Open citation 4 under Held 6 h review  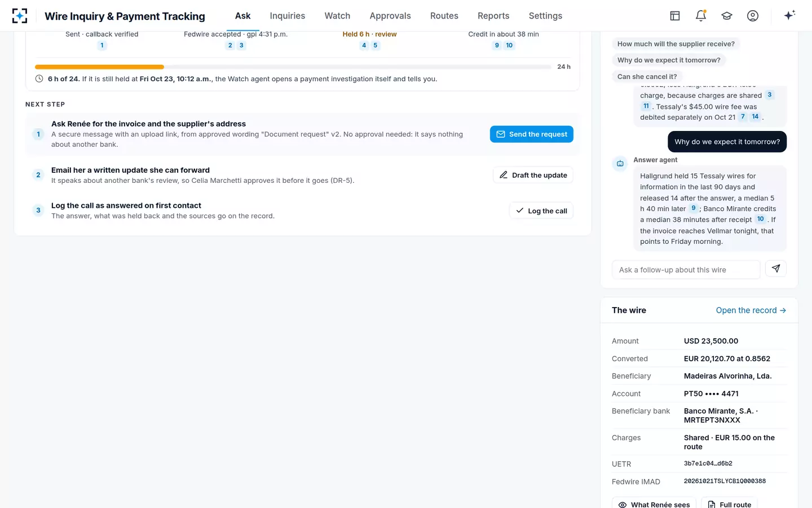364,45
